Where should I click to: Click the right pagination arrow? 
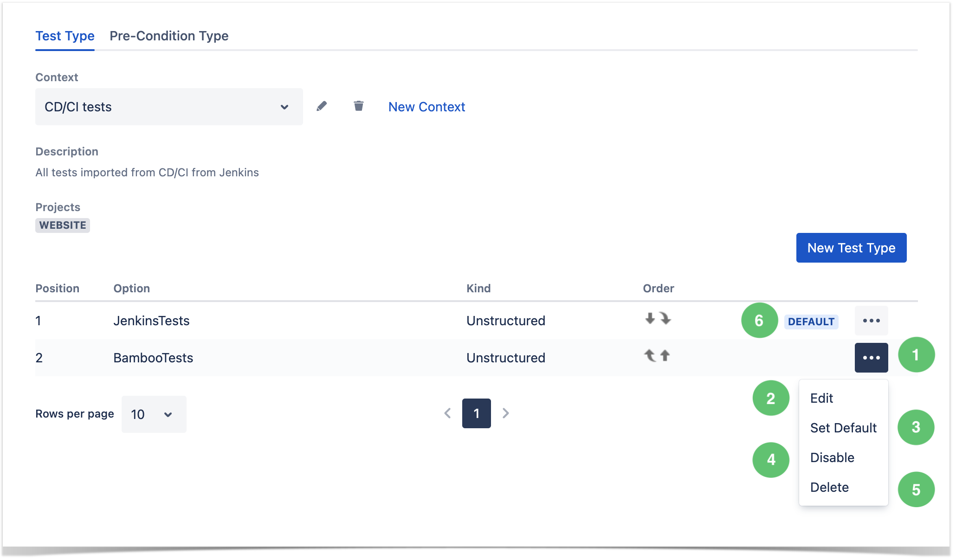coord(506,412)
